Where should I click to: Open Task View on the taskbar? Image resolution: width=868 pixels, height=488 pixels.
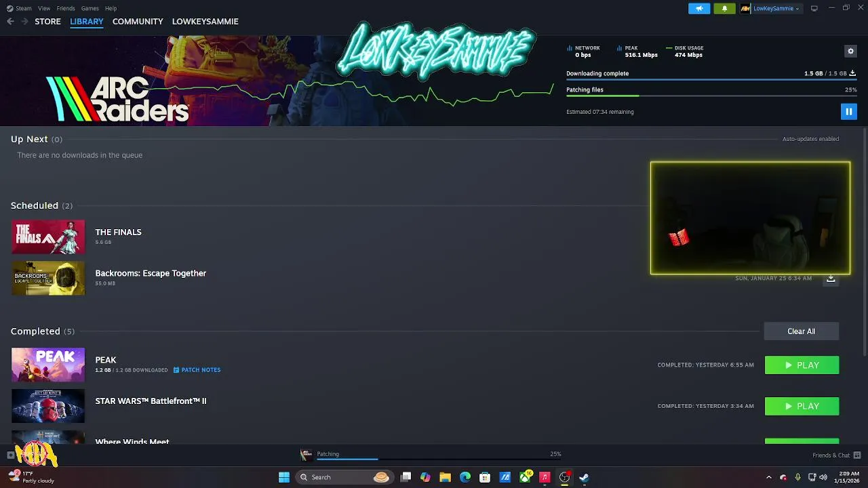pyautogui.click(x=406, y=477)
